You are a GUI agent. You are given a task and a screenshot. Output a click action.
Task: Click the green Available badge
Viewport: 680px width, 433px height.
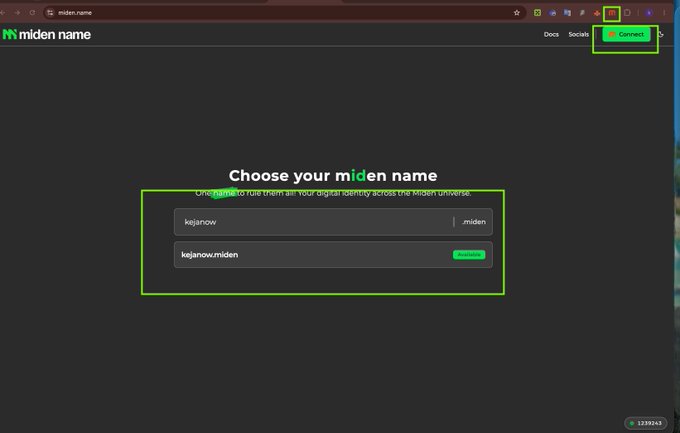tap(469, 255)
